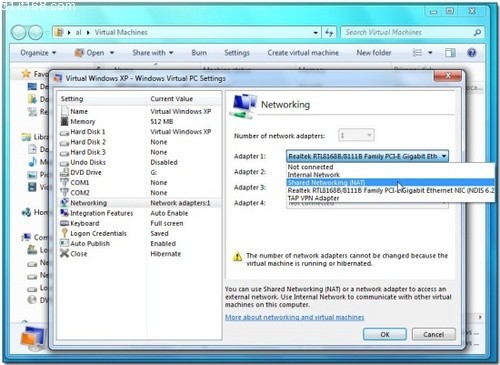Open More about networking and virtual machines link

pos(295,317)
